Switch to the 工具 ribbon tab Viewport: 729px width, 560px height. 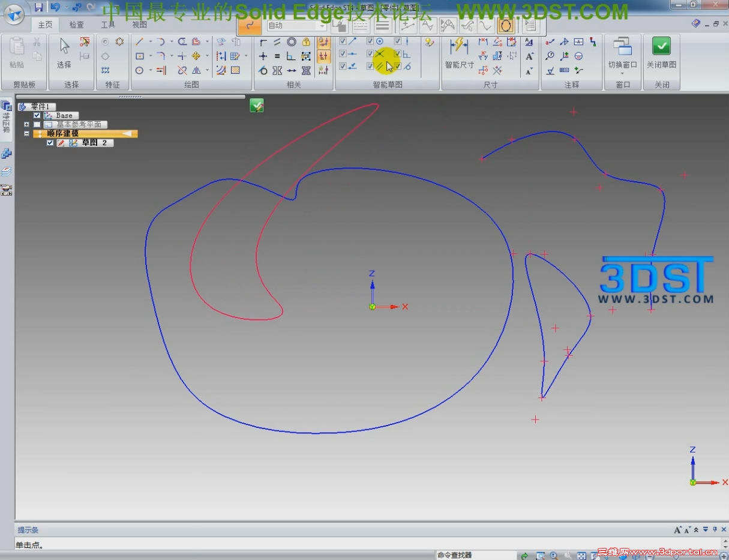click(x=108, y=25)
